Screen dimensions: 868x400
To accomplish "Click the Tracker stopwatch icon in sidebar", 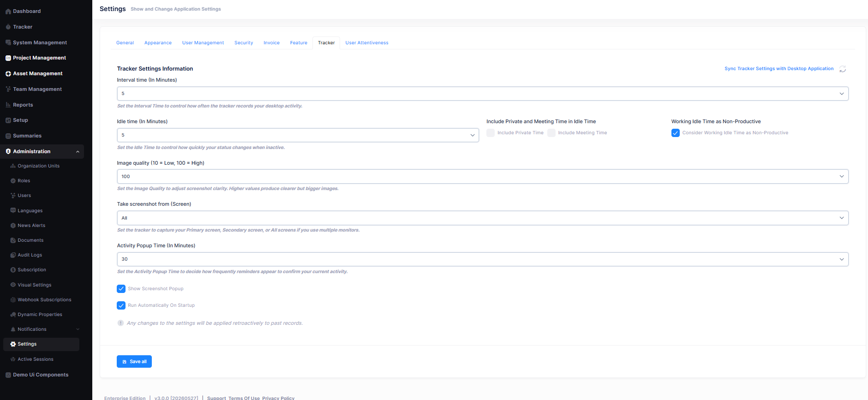I will tap(8, 27).
